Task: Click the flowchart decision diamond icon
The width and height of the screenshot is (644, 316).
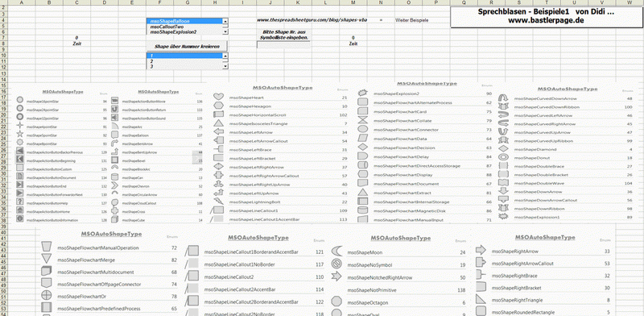Action: [x=363, y=147]
